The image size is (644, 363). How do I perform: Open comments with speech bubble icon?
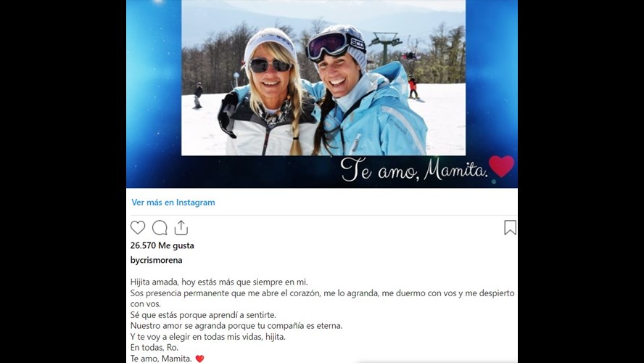[x=160, y=227]
